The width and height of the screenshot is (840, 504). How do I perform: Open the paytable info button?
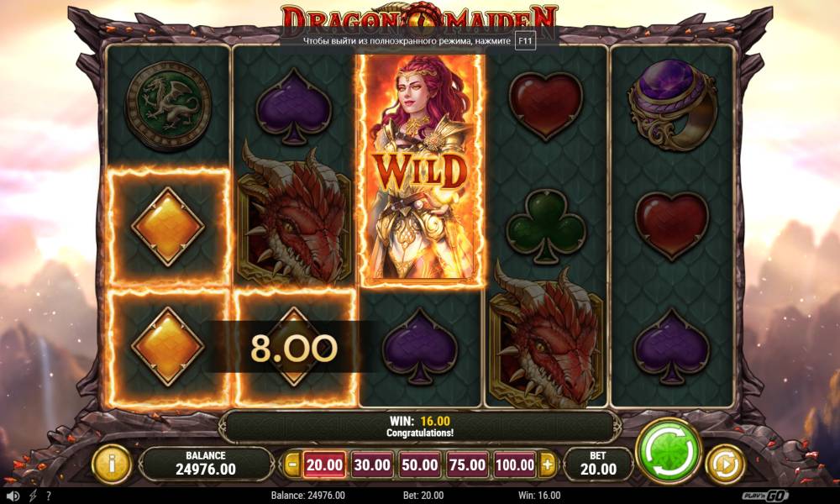tap(112, 465)
